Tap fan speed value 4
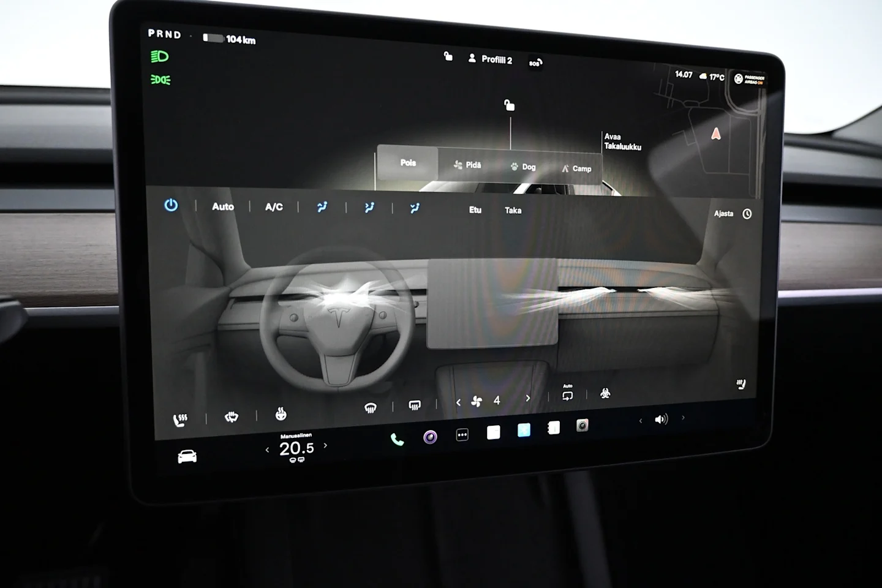 497,400
